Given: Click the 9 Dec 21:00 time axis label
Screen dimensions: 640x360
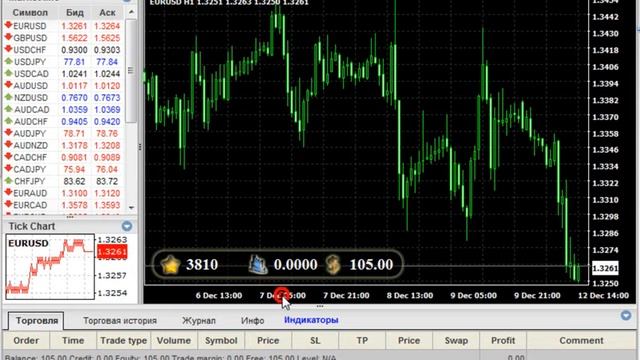Looking at the screenshot, I should click(x=537, y=295).
